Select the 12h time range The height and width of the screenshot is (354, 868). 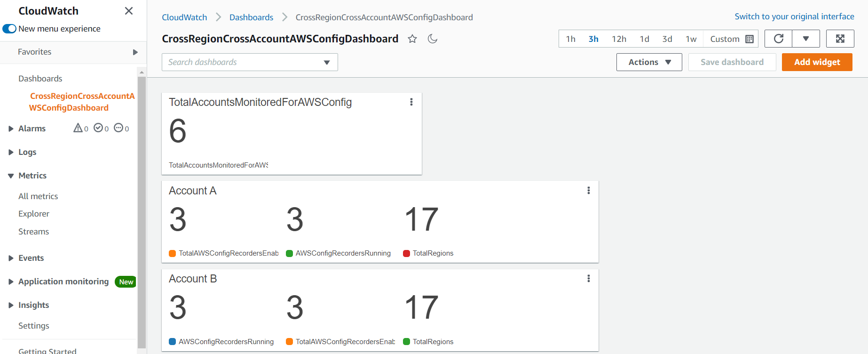click(619, 39)
